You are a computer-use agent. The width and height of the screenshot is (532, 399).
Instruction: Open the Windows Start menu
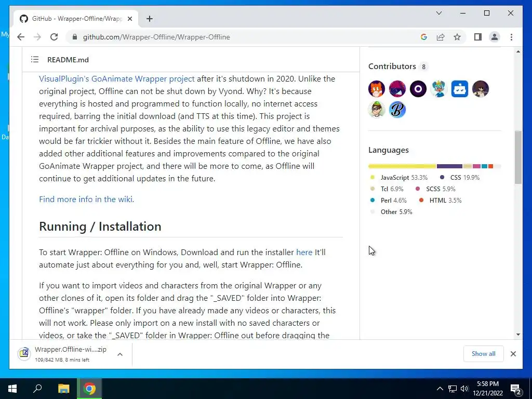coord(12,389)
